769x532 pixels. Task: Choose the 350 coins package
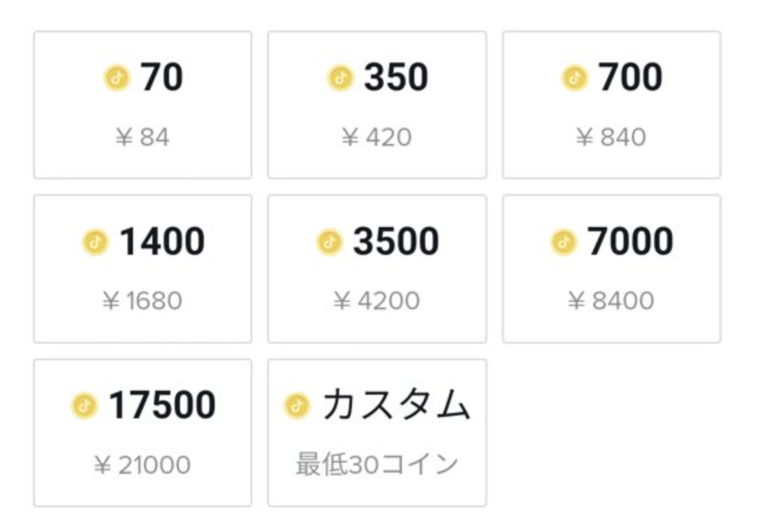(377, 105)
